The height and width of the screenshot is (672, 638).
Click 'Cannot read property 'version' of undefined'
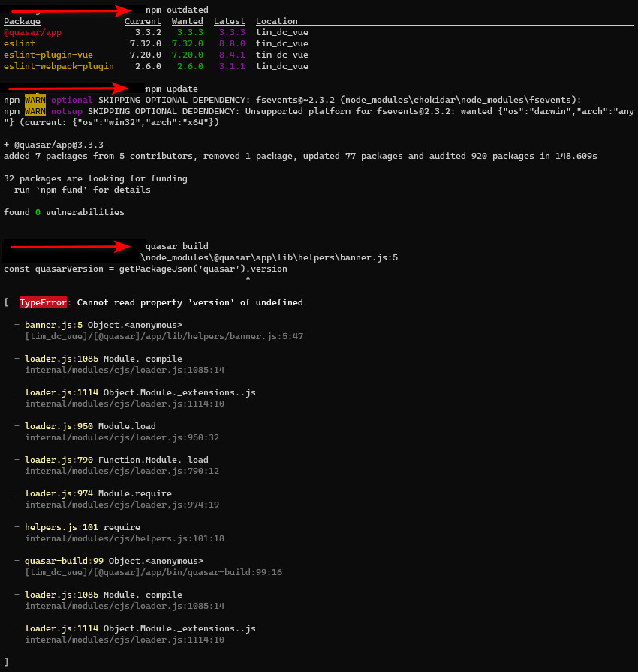click(190, 302)
